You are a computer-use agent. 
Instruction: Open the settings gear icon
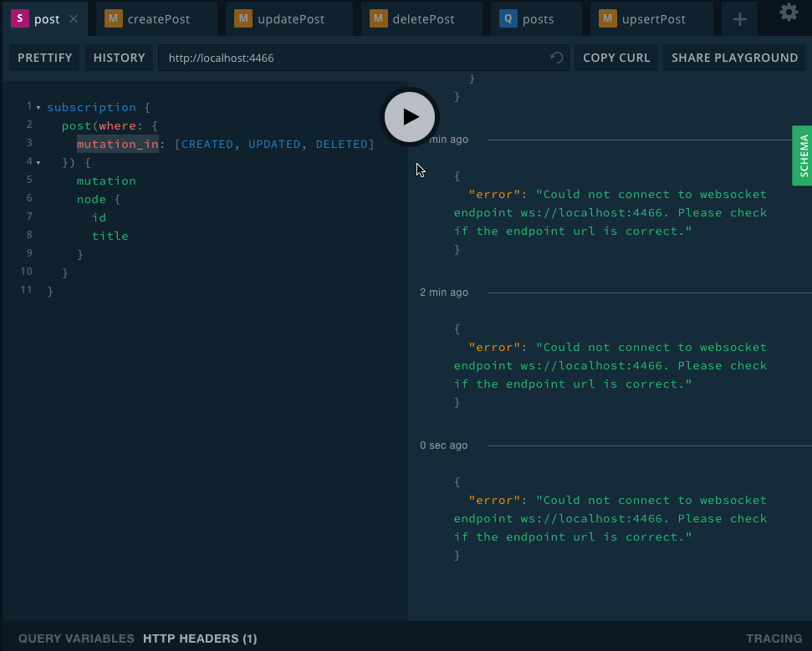coord(789,13)
